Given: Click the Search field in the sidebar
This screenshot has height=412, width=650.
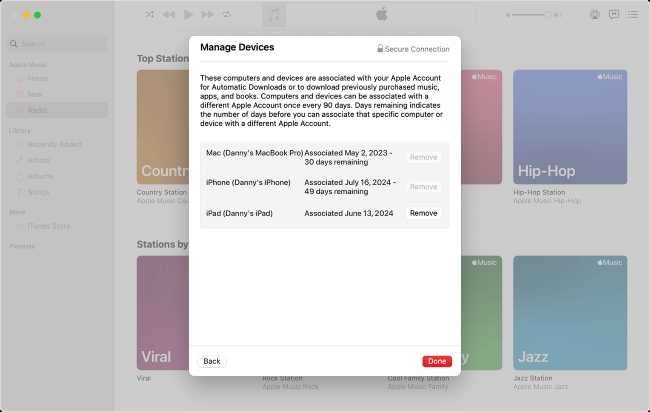Looking at the screenshot, I should 57,44.
